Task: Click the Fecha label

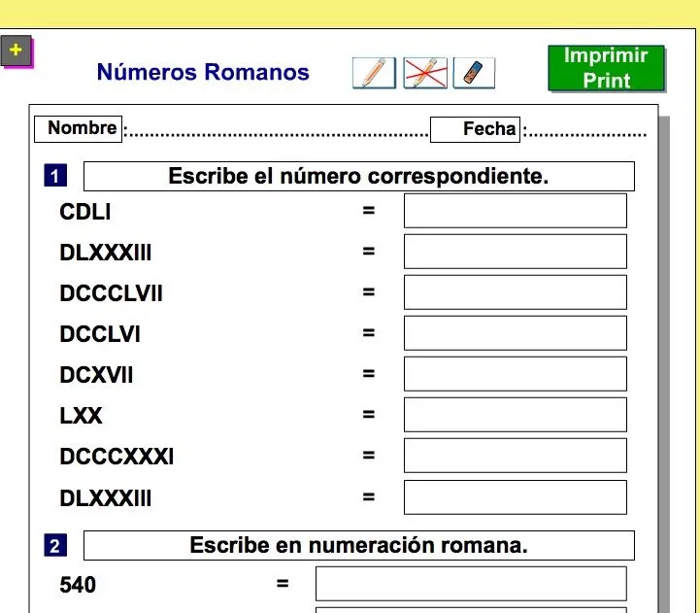Action: click(x=475, y=129)
